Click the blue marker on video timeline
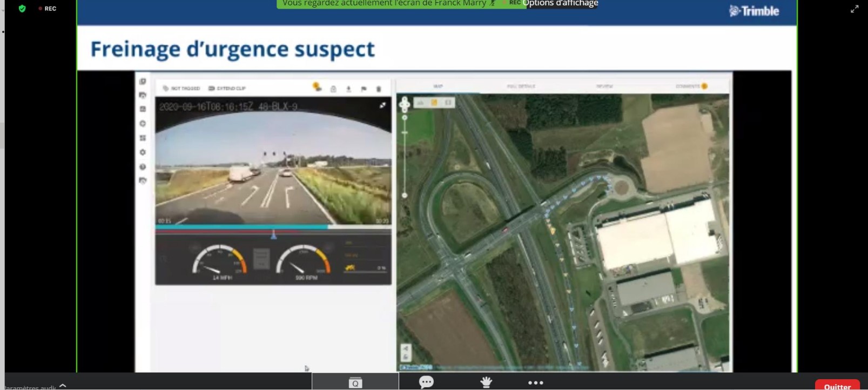 tap(273, 234)
